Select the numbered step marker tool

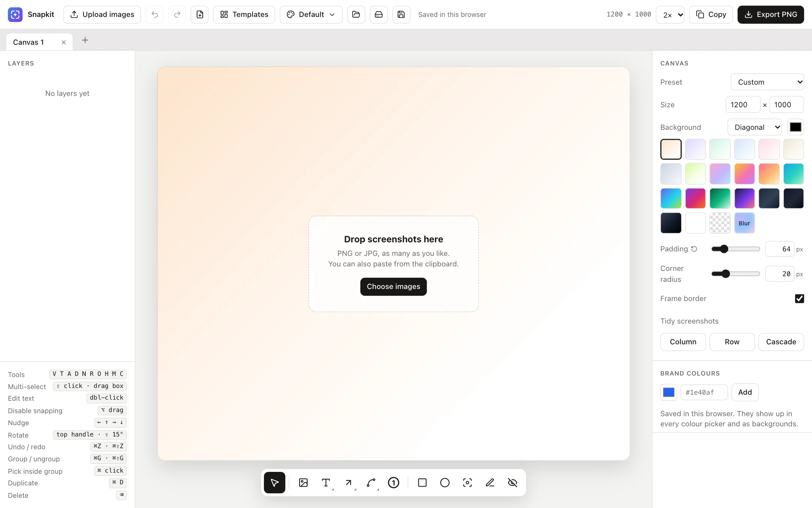[x=394, y=482]
